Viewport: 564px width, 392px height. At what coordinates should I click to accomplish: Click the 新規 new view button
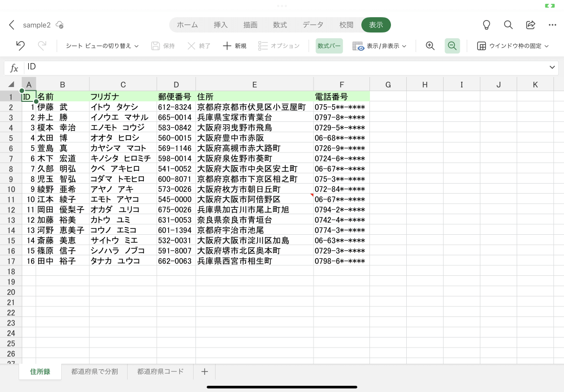pyautogui.click(x=235, y=46)
